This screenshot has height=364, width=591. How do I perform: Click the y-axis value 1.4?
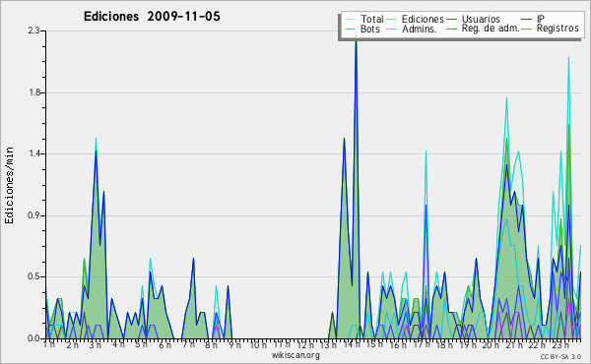(x=33, y=153)
